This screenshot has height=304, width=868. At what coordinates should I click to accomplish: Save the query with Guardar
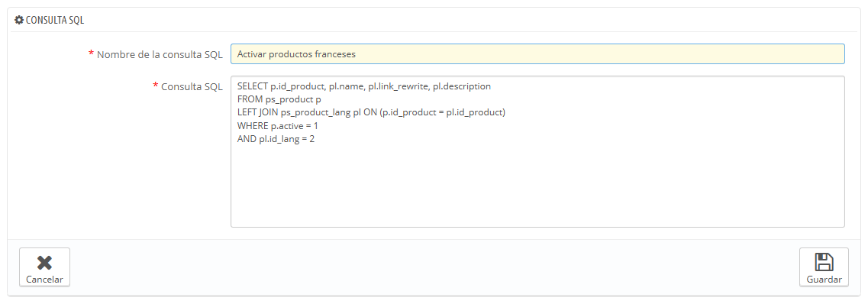point(824,267)
